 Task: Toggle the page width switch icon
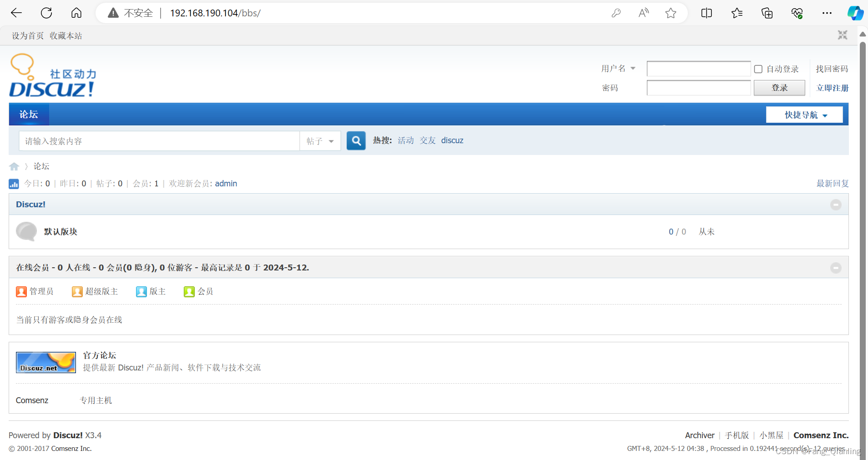coord(843,35)
